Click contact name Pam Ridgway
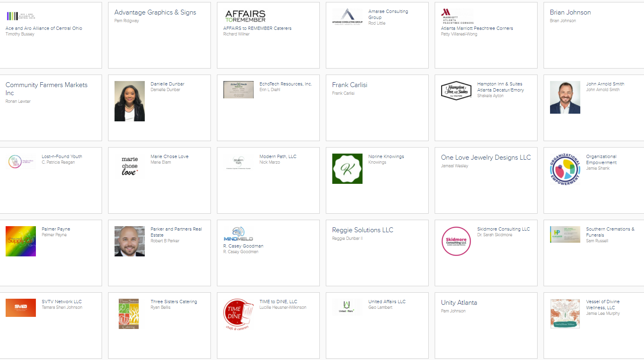This screenshot has width=644, height=360. 127,21
